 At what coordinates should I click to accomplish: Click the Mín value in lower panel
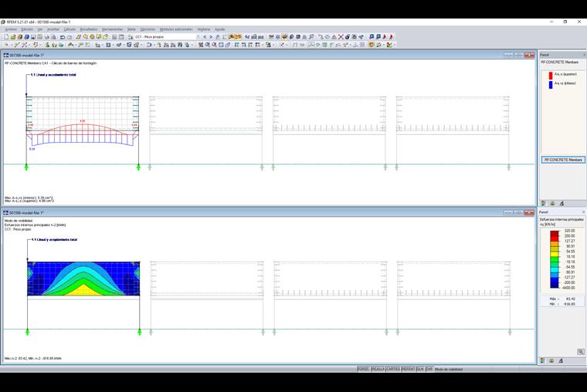pos(570,304)
